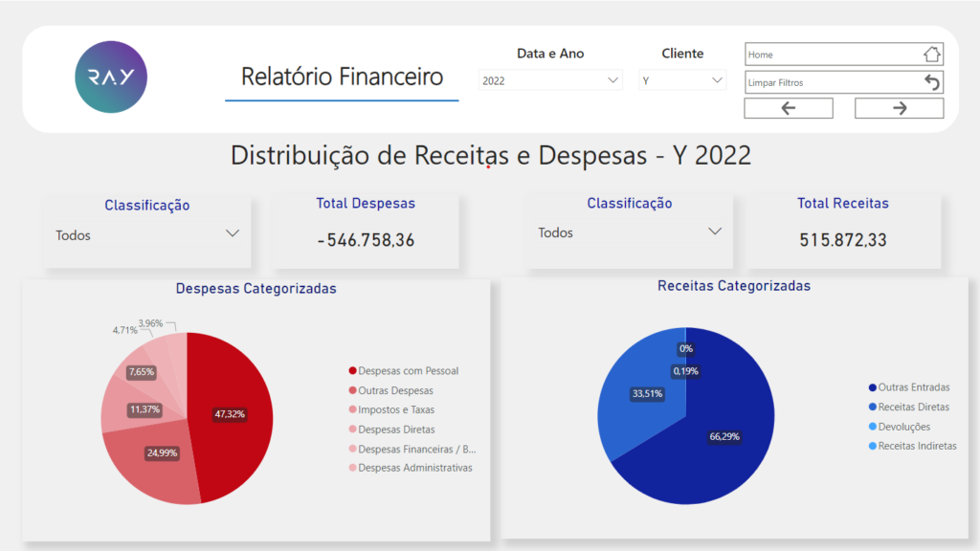980x551 pixels.
Task: Click the Limpar Filtros undo arrow icon
Action: pos(932,82)
